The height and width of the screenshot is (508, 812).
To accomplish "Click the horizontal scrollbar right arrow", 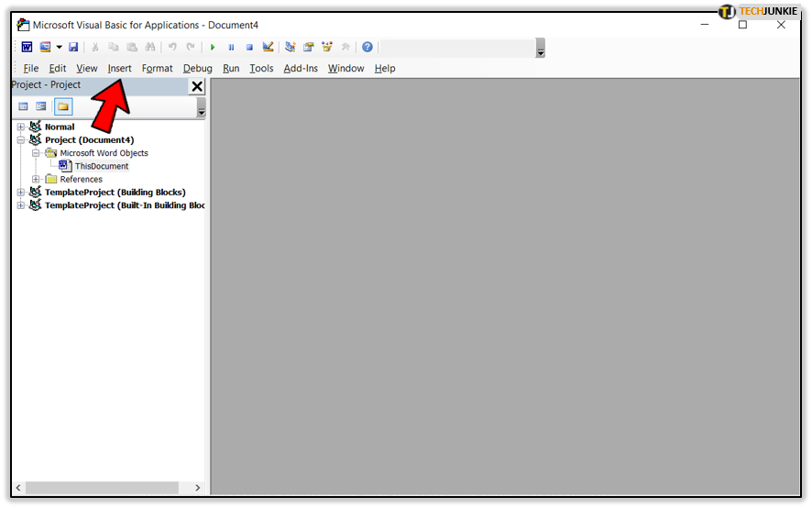I will [x=197, y=488].
